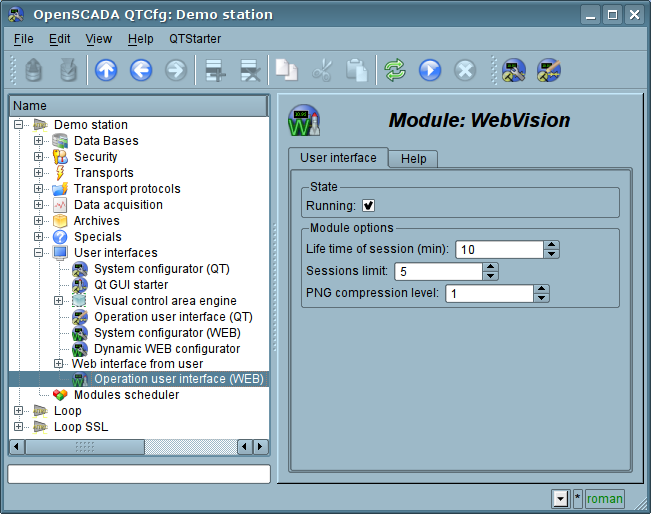Viewport: 651px width, 514px height.
Task: Open the Help menu
Action: (x=140, y=39)
